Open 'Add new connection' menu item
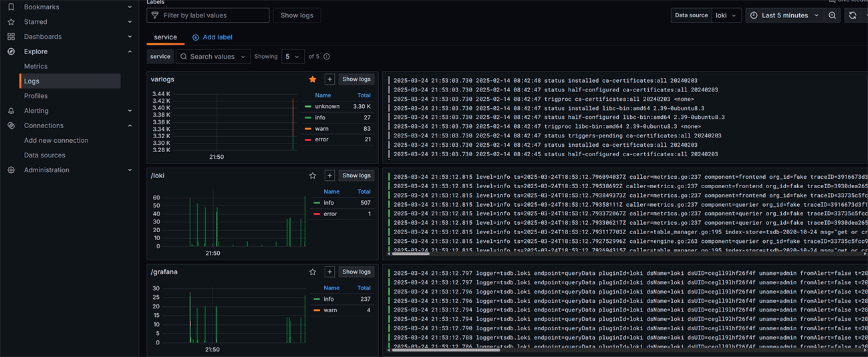The width and height of the screenshot is (868, 357). 56,141
